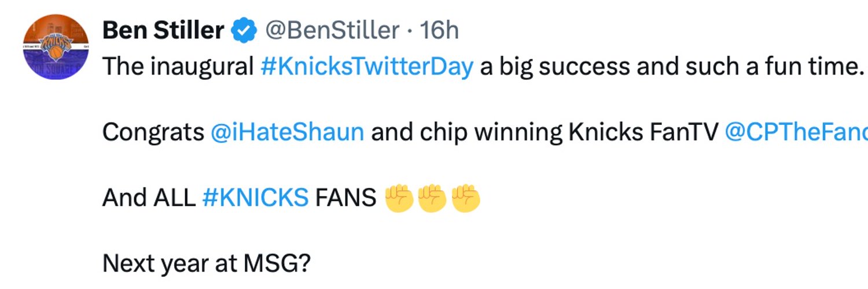Click "The inaugural" opening text
The image size is (868, 289).
pyautogui.click(x=178, y=68)
